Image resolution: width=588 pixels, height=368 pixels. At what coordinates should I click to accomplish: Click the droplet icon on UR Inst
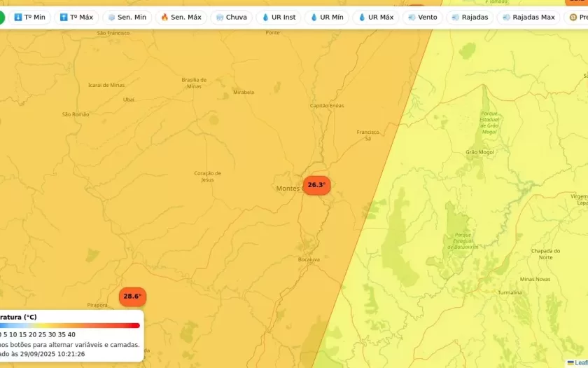tap(265, 18)
